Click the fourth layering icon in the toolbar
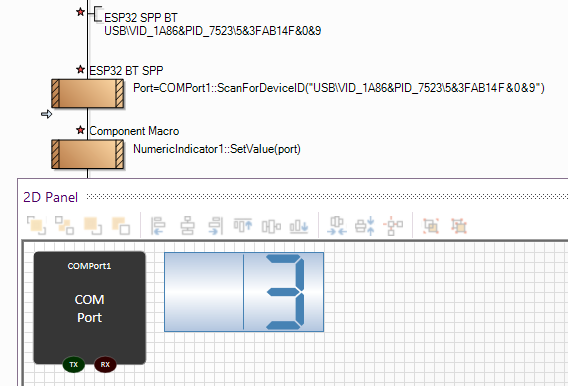 (121, 226)
